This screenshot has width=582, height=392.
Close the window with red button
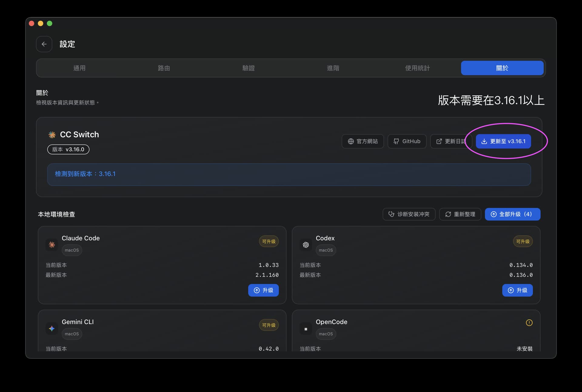[x=32, y=23]
